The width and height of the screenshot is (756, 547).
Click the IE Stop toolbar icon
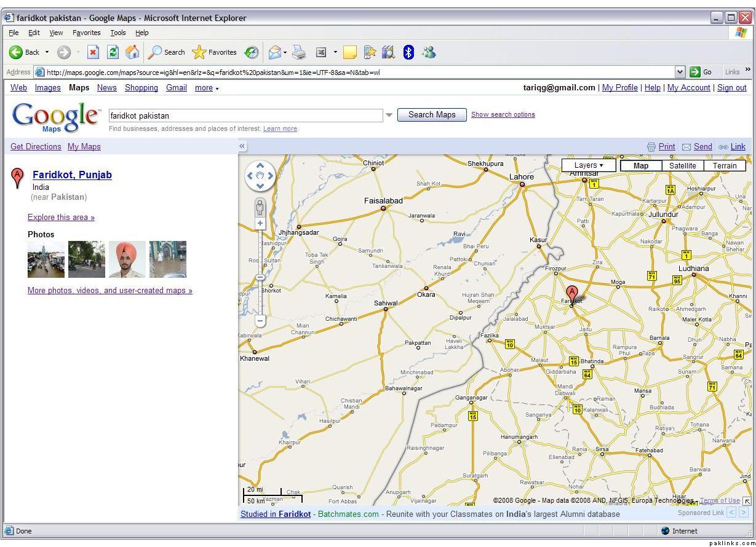93,52
